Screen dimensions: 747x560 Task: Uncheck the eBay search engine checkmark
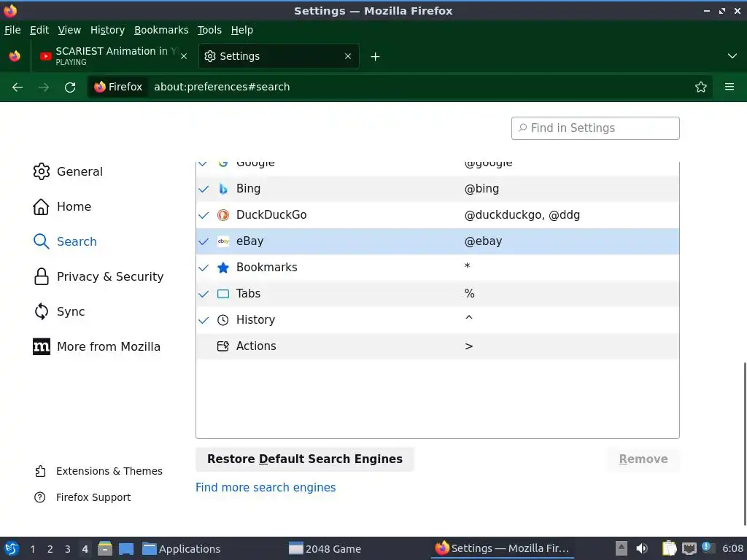coord(204,241)
